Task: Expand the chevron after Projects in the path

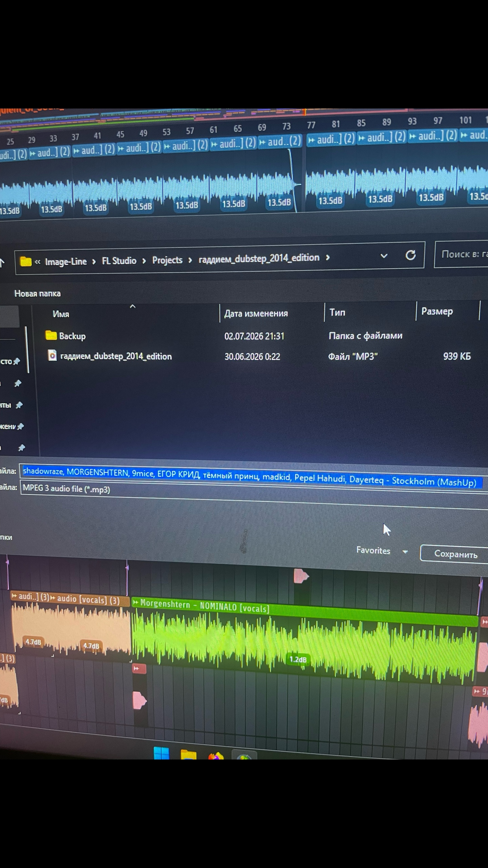Action: pyautogui.click(x=190, y=260)
